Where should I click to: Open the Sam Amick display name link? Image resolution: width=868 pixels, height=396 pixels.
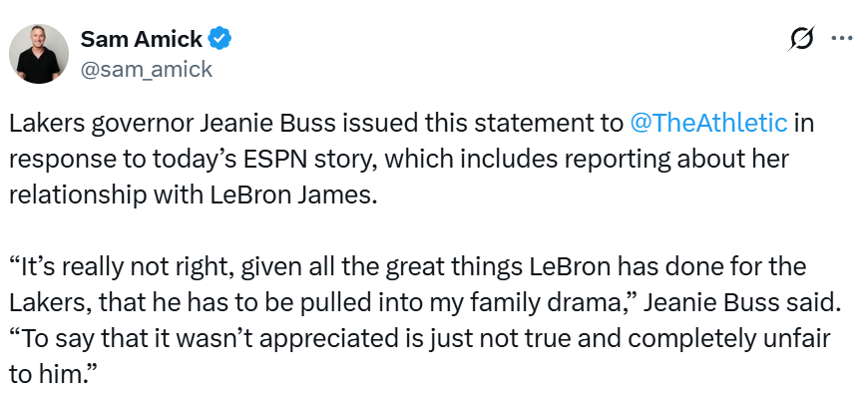pyautogui.click(x=142, y=39)
